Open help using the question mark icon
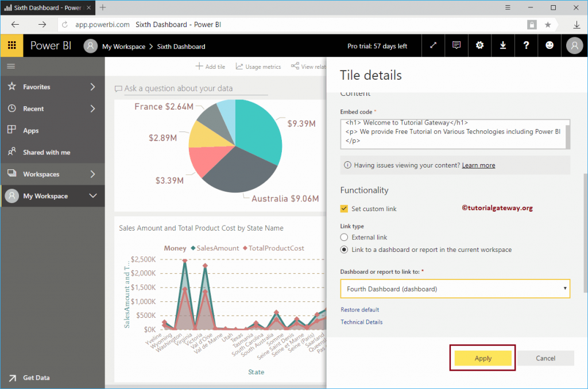The width and height of the screenshot is (588, 389). (526, 45)
